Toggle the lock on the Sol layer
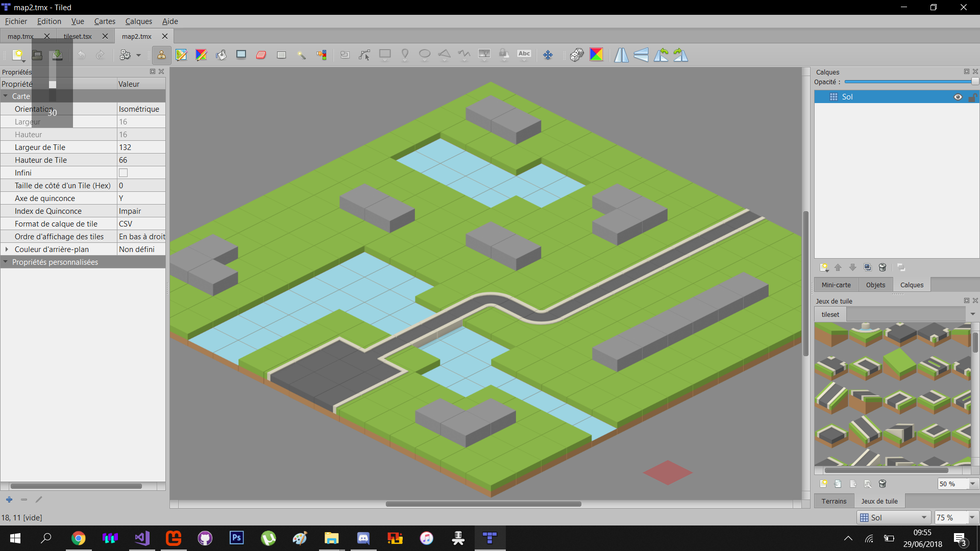Viewport: 980px width, 551px height. point(973,97)
